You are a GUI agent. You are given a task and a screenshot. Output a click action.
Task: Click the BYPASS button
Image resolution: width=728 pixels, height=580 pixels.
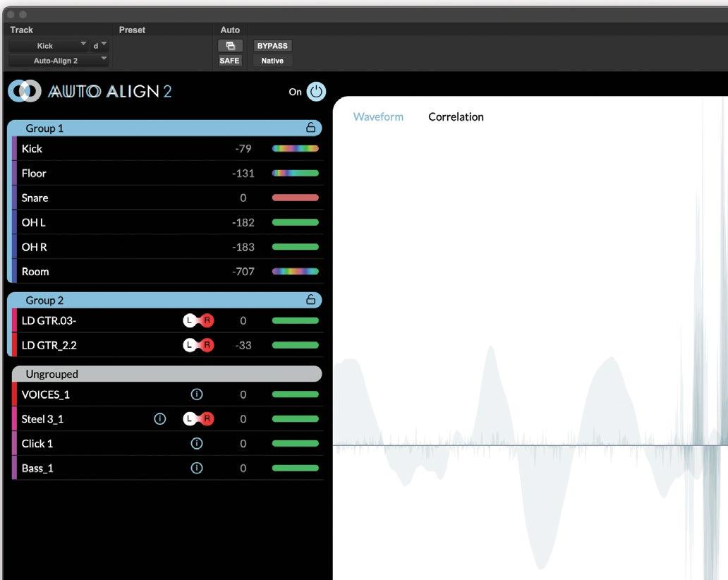[272, 45]
